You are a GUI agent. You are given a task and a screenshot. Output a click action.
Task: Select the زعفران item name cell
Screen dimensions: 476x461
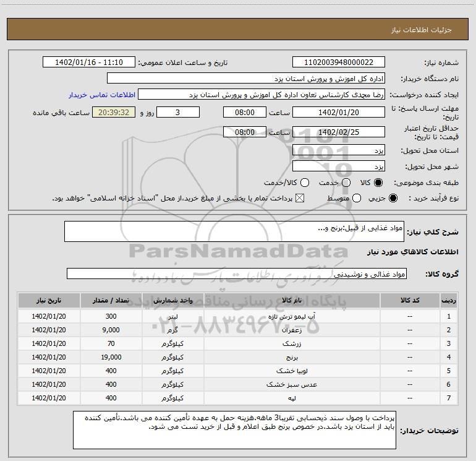click(x=292, y=330)
